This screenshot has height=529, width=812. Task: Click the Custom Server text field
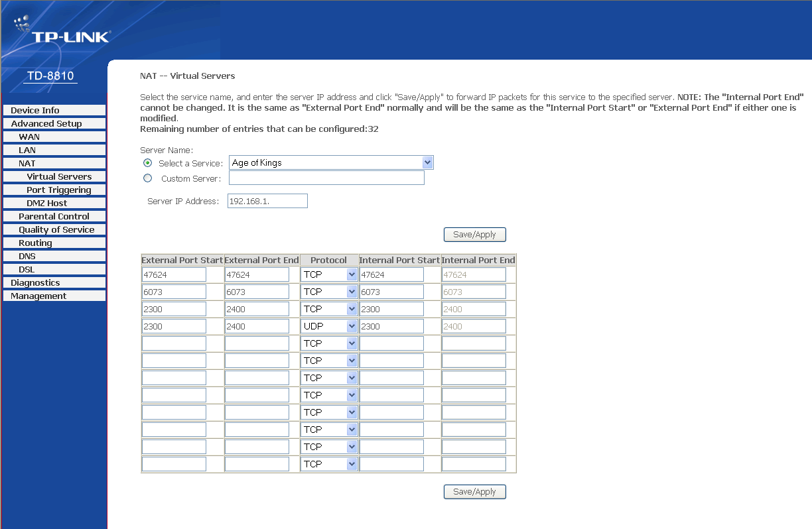326,178
